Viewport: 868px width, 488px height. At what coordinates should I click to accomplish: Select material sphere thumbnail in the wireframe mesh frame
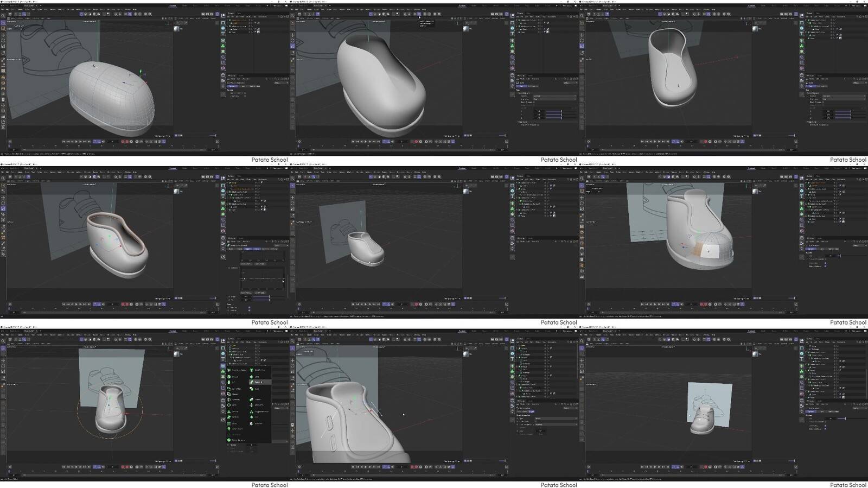pyautogui.click(x=177, y=28)
